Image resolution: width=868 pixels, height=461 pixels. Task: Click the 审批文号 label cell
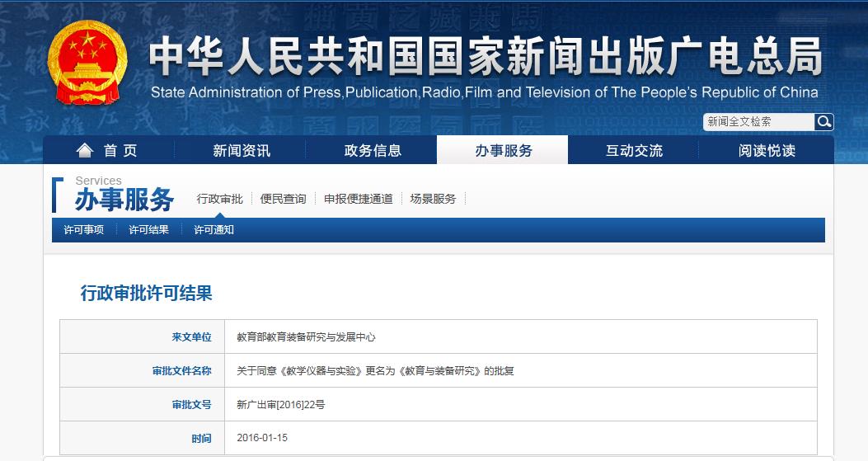coord(143,404)
